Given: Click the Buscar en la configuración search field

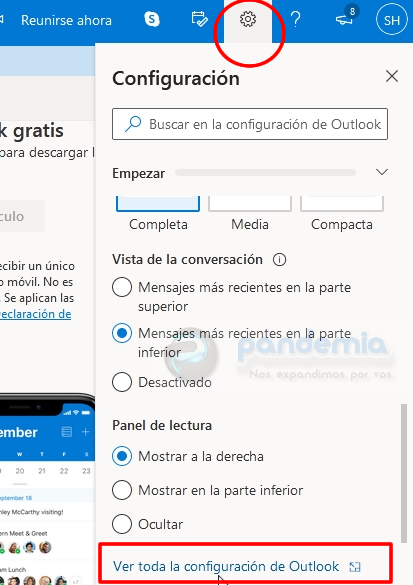Looking at the screenshot, I should [x=250, y=124].
